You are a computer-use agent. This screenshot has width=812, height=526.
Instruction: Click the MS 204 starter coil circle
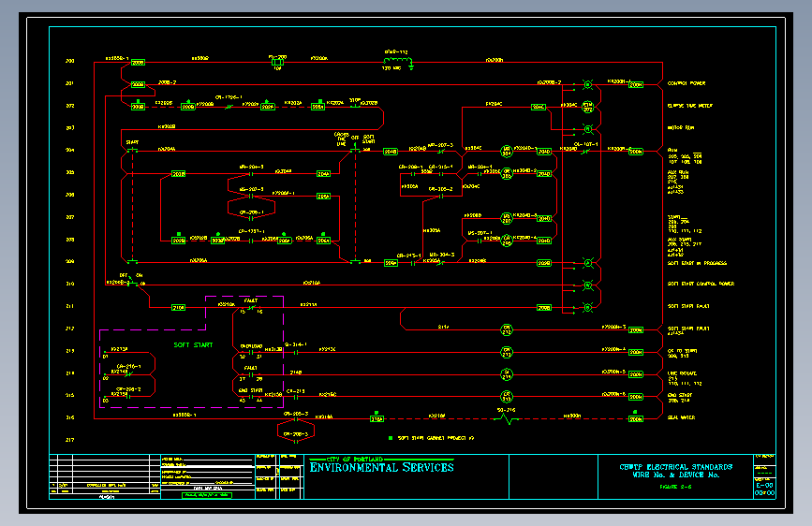[507, 152]
